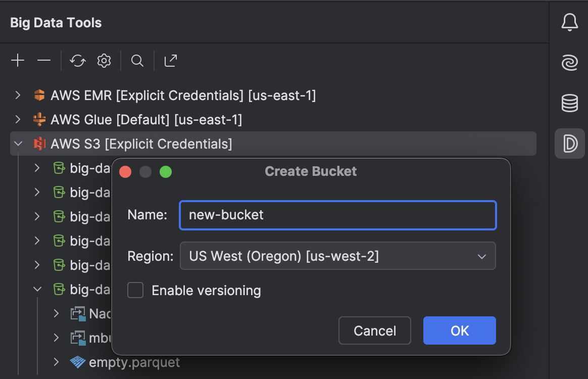588x379 pixels.
Task: Add a new Big Data Tools connection
Action: [x=18, y=60]
